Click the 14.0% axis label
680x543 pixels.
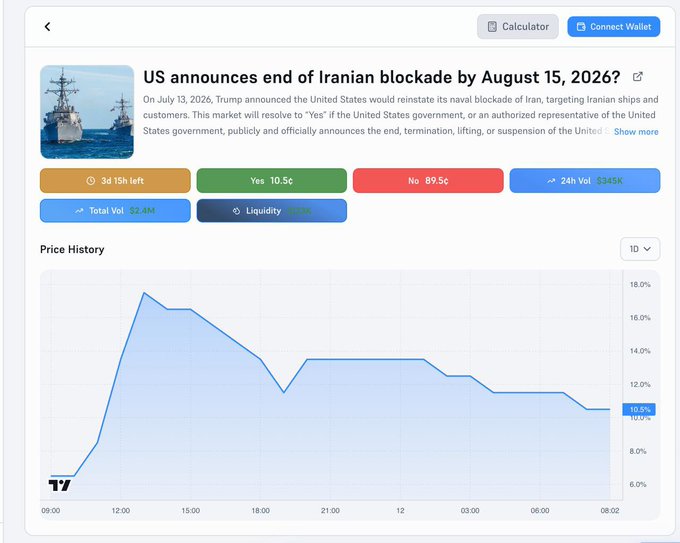click(640, 351)
